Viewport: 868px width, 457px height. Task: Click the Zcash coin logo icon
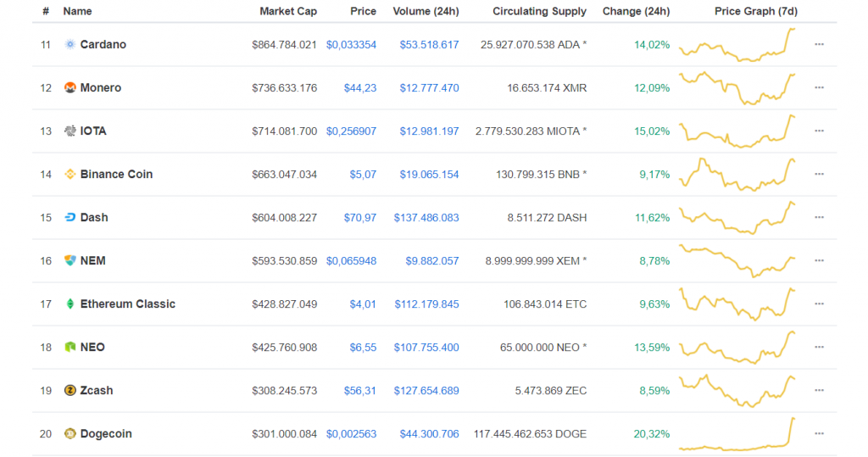70,390
